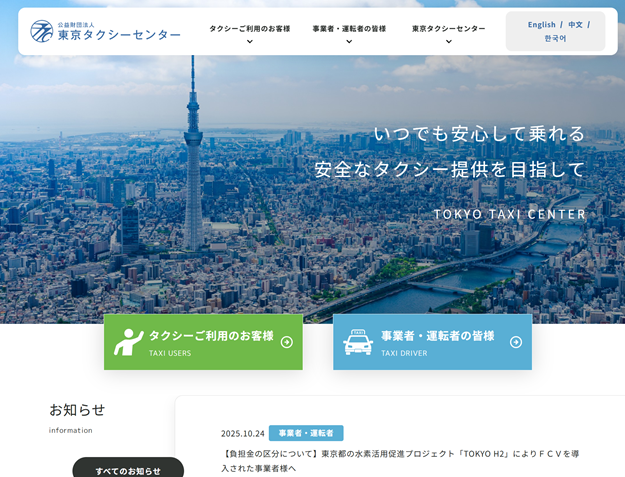Click hero slogan いつでも安心して乗れる

pos(480,133)
